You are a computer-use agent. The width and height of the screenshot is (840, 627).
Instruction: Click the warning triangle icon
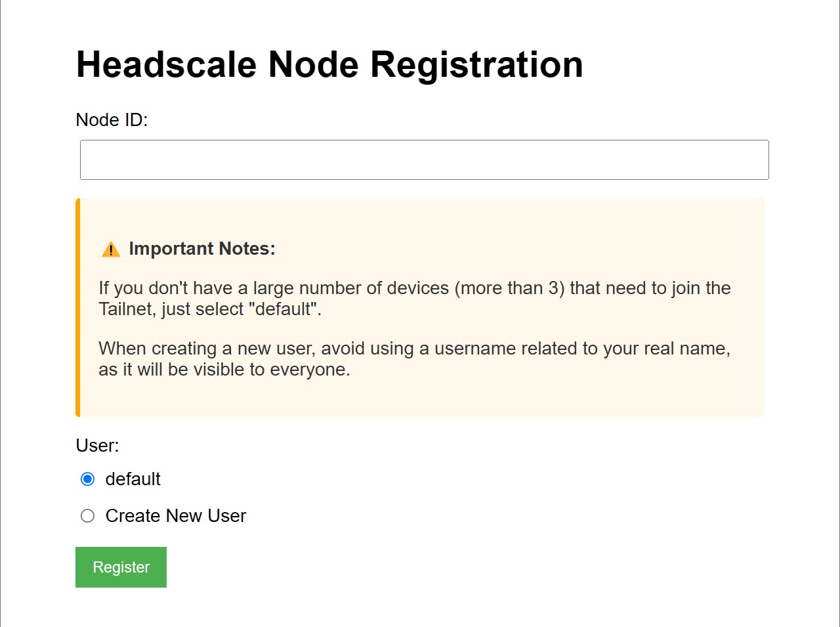[111, 249]
